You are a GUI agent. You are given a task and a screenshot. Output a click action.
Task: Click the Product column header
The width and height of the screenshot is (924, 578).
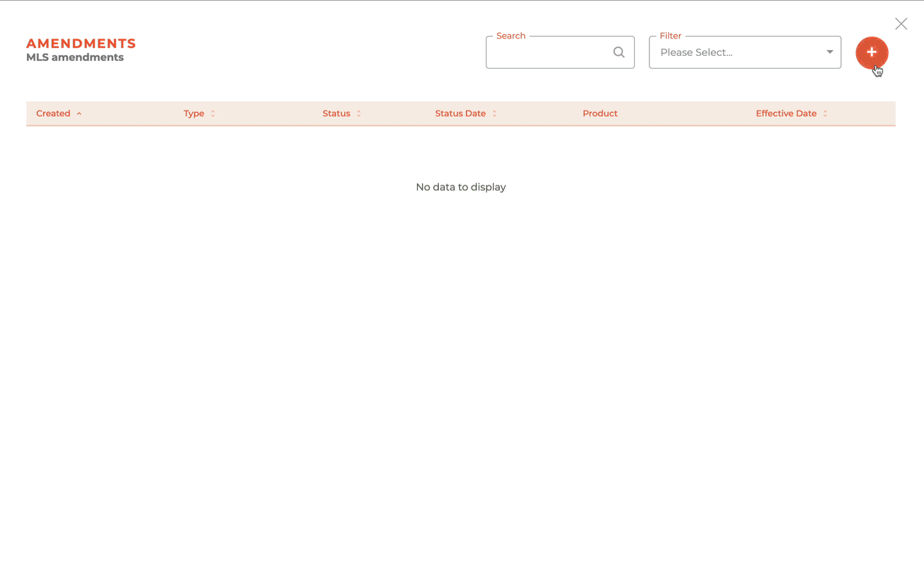(600, 114)
